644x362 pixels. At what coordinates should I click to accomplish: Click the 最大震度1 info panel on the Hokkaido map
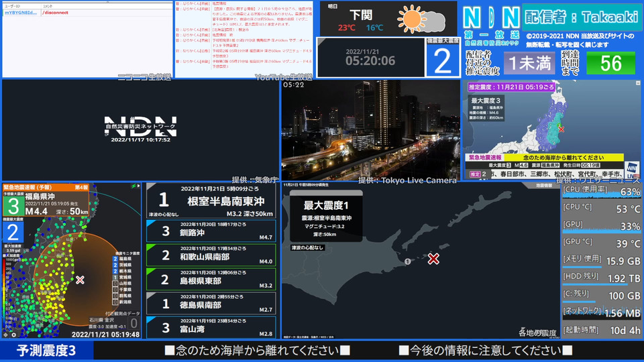pos(326,217)
